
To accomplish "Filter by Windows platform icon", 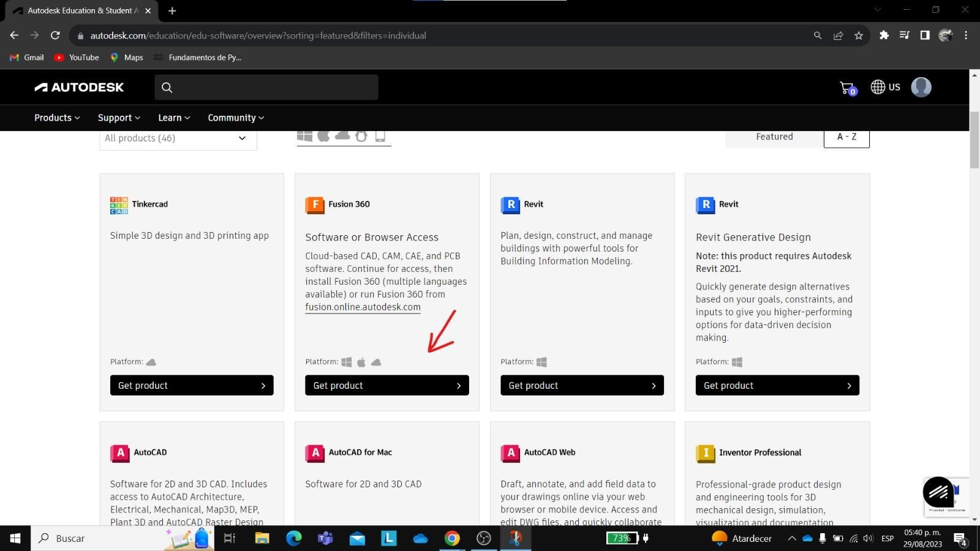I will 304,136.
